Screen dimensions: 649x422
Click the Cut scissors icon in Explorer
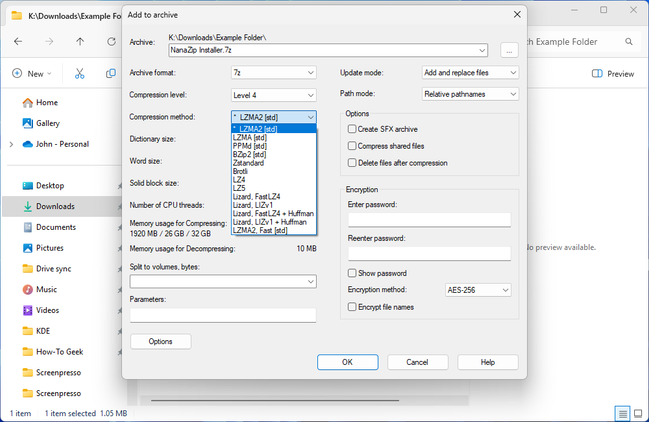pyautogui.click(x=79, y=74)
